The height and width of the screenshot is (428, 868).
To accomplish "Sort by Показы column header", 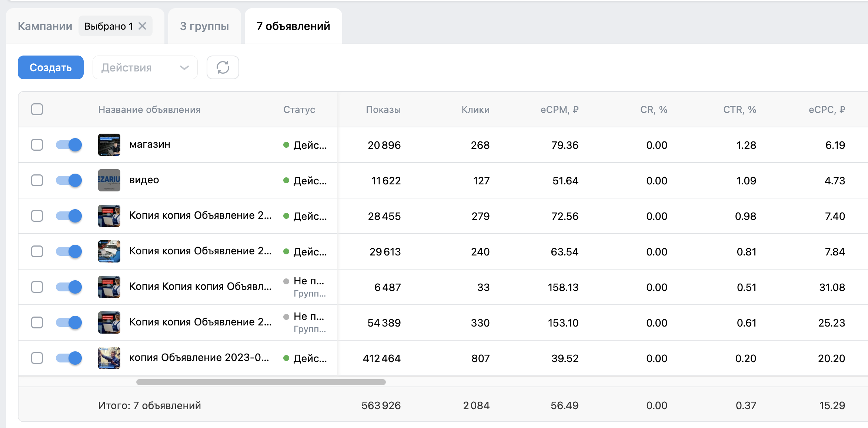I will 383,110.
